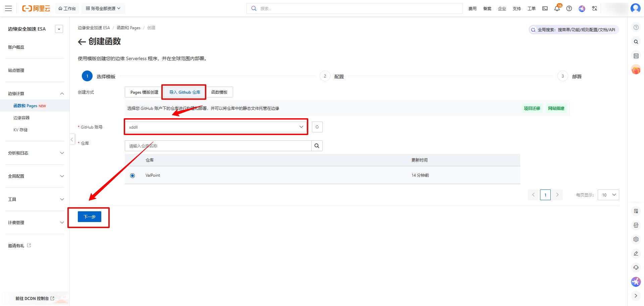The width and height of the screenshot is (644, 306).
Task: Click the Alibaba Cloud logo
Action: click(36, 8)
